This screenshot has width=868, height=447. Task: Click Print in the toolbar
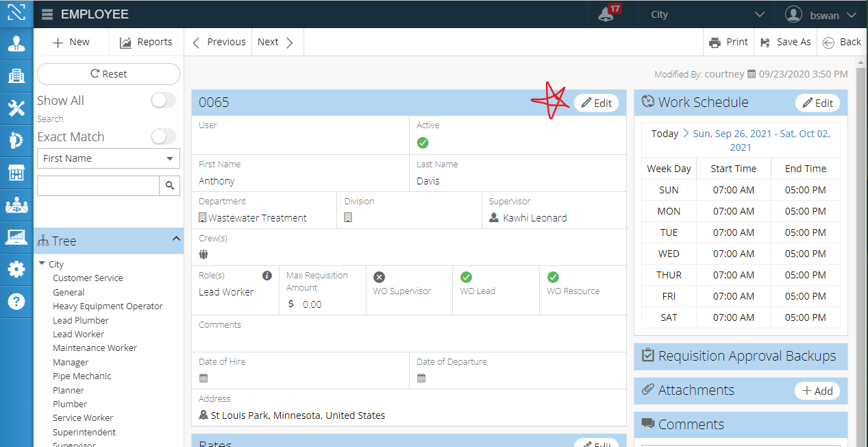(x=728, y=42)
